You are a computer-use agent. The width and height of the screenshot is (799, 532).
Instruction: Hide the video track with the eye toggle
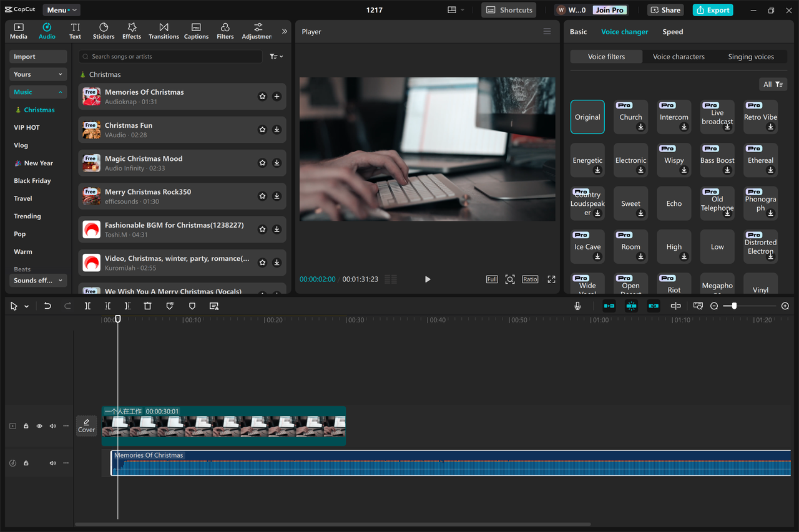tap(39, 425)
